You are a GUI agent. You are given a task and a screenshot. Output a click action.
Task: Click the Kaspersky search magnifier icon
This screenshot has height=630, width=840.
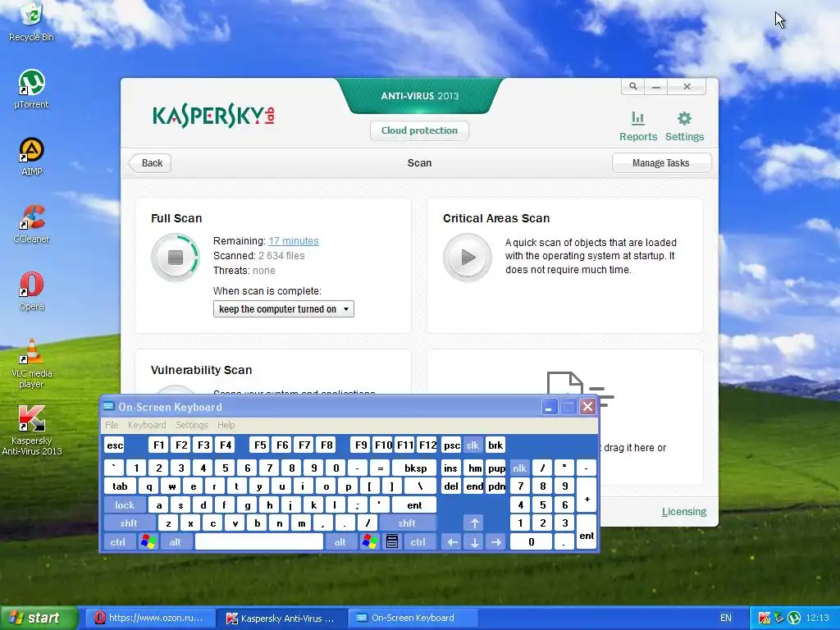(x=632, y=86)
